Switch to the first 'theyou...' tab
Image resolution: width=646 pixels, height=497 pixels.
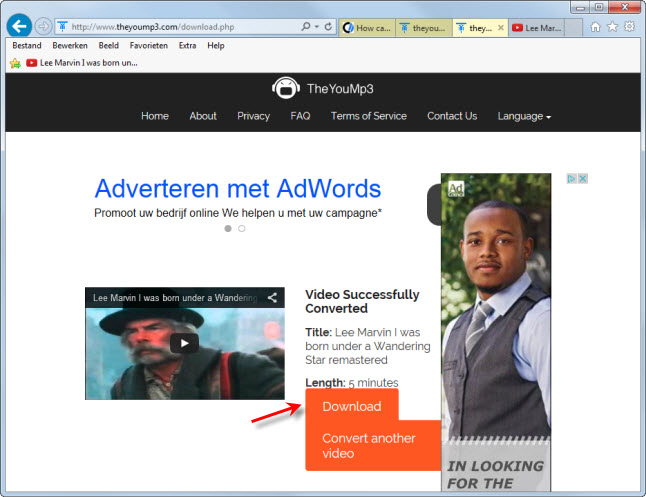[424, 28]
